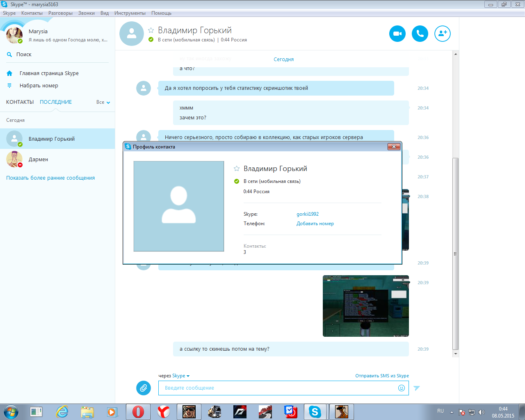Viewport: 525px width, 420px height.
Task: Click Добавить номер link
Action: 315,224
